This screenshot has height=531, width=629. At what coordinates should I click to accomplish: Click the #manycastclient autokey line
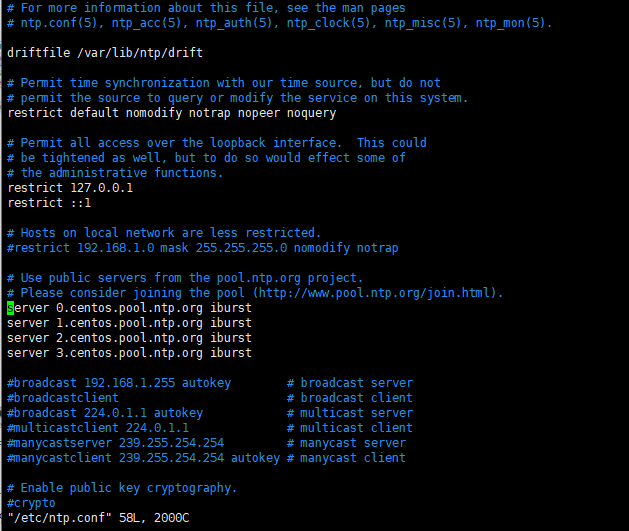coord(144,458)
